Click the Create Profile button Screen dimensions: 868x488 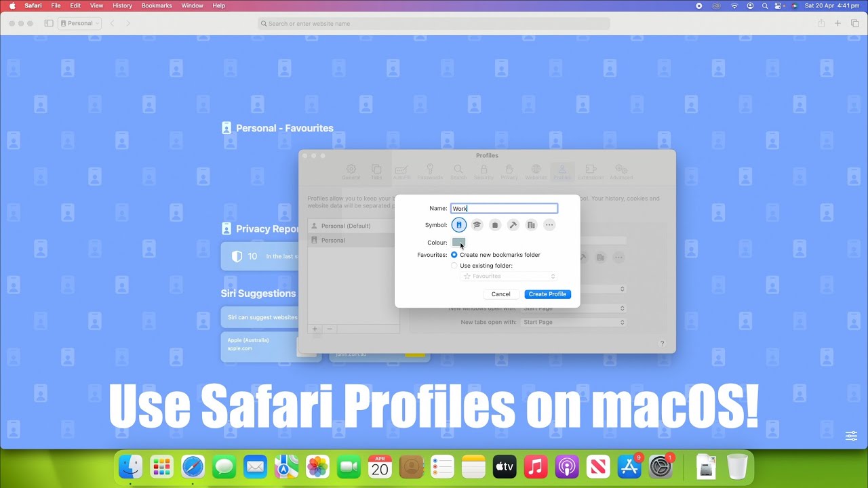(548, 294)
